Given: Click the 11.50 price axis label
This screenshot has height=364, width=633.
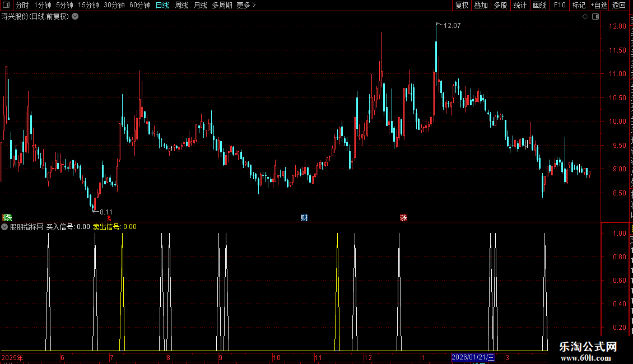Looking at the screenshot, I should (x=617, y=50).
